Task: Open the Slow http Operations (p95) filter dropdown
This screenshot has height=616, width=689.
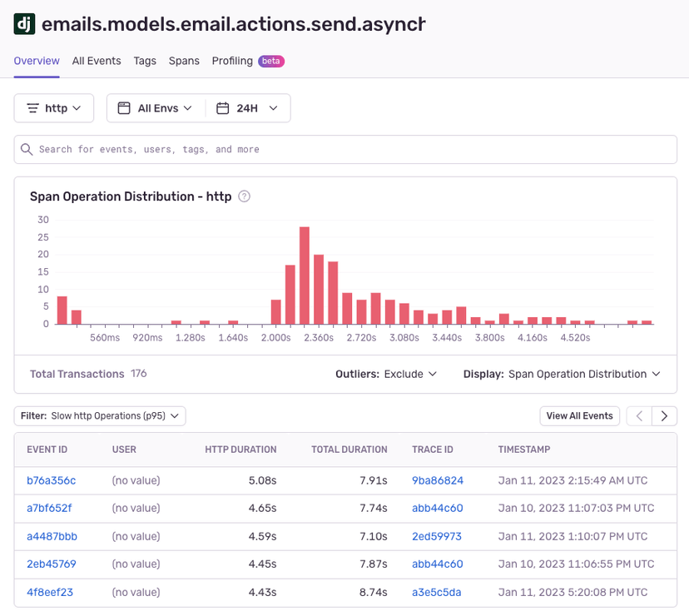Action: pos(99,415)
